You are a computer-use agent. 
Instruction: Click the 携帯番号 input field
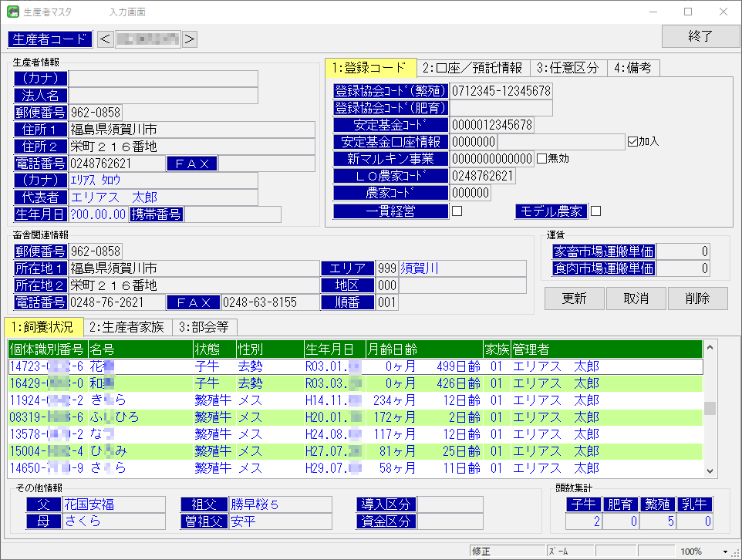232,214
